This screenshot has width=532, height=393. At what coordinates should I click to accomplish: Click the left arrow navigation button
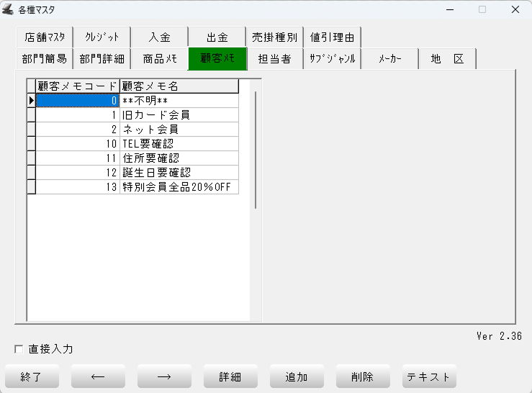pyautogui.click(x=98, y=376)
